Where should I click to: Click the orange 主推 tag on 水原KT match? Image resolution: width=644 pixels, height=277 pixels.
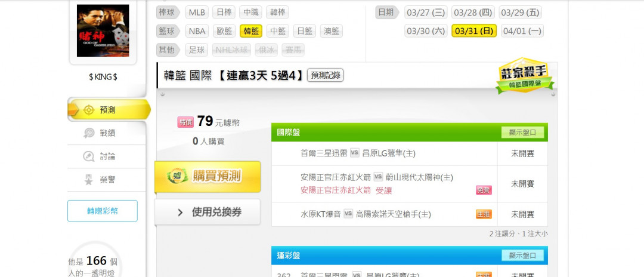(484, 214)
